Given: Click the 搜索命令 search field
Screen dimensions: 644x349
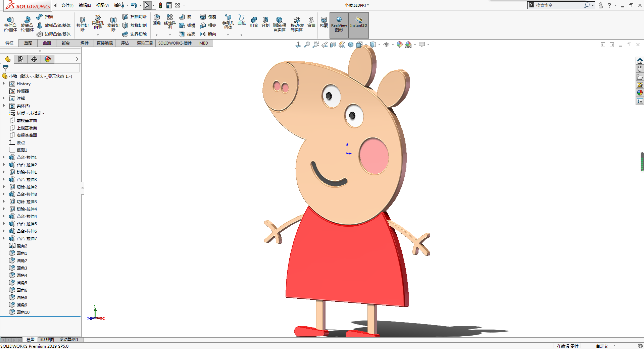Looking at the screenshot, I should click(559, 5).
